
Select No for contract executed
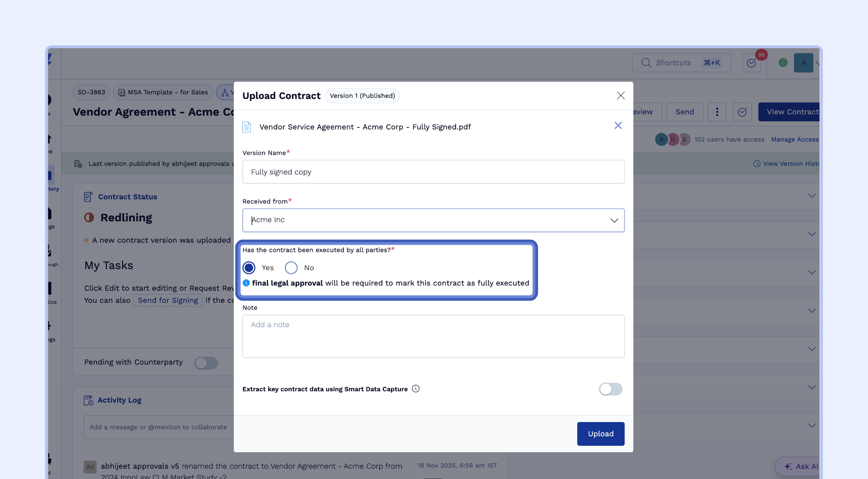(291, 268)
